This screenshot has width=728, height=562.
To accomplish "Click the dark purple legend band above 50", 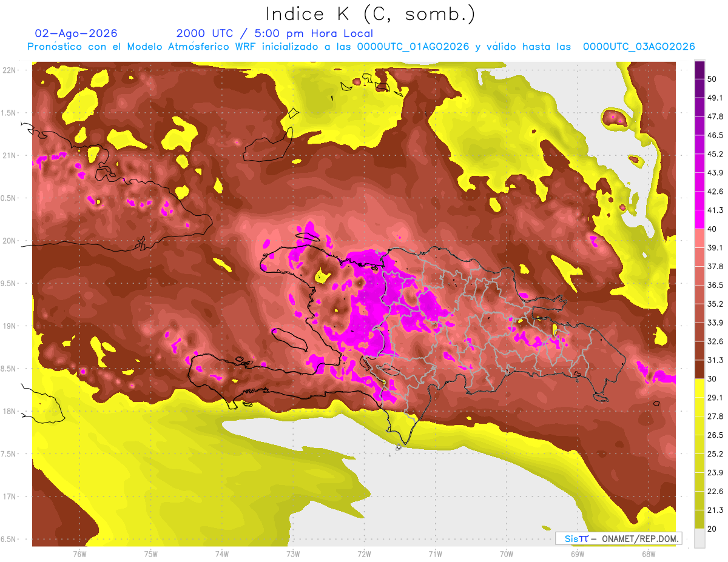I will click(x=700, y=70).
